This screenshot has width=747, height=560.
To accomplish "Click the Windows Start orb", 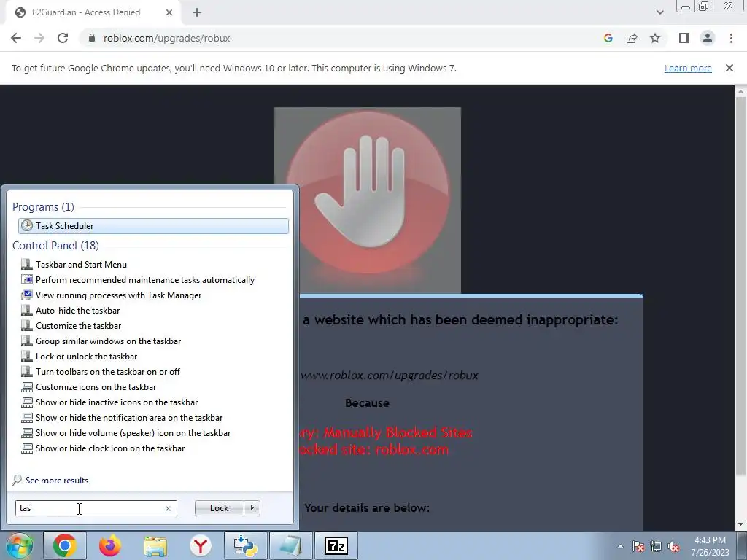I will 19,545.
